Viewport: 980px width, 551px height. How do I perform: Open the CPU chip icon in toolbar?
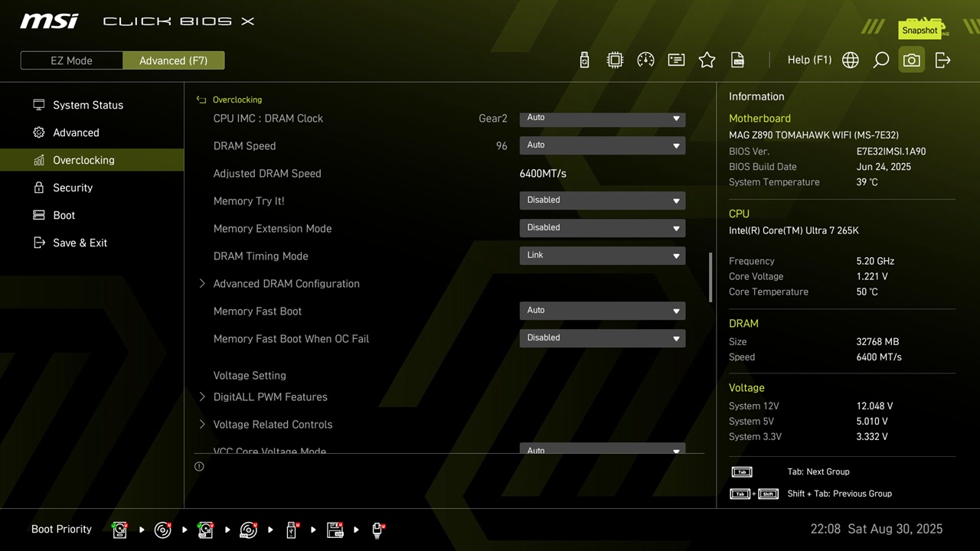pyautogui.click(x=615, y=60)
